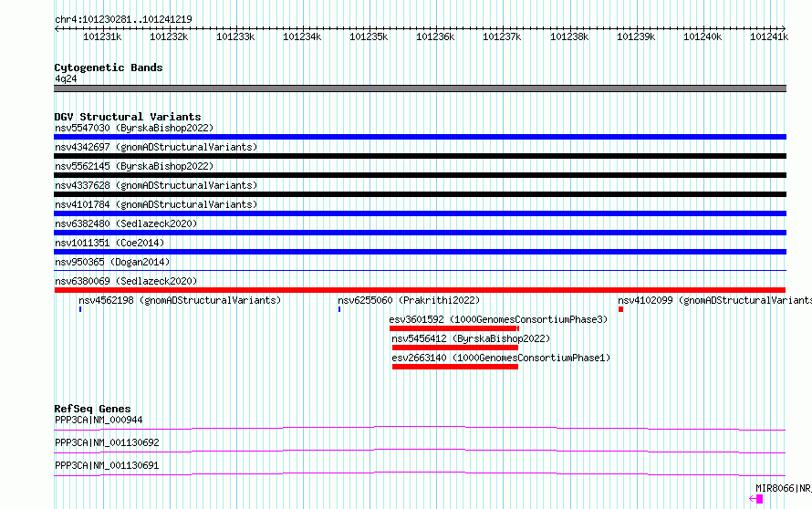Click the 101232k ruler tick label
812x509 pixels.
coord(169,36)
